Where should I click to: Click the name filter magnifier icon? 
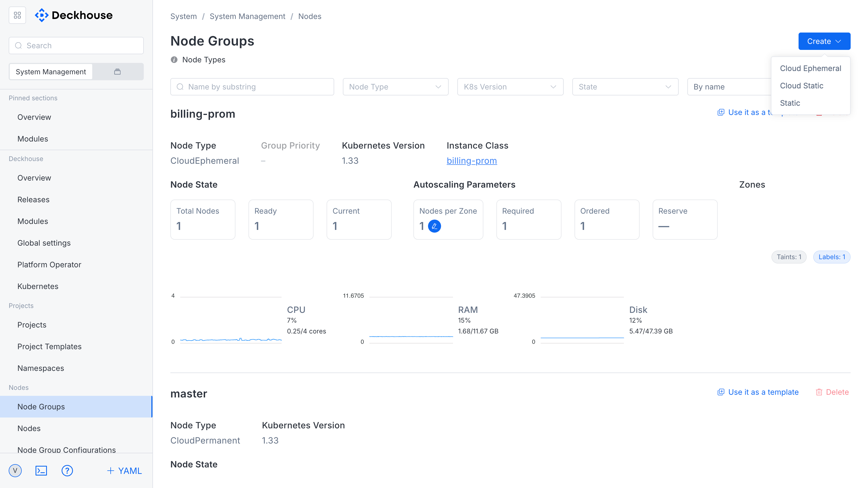[180, 87]
